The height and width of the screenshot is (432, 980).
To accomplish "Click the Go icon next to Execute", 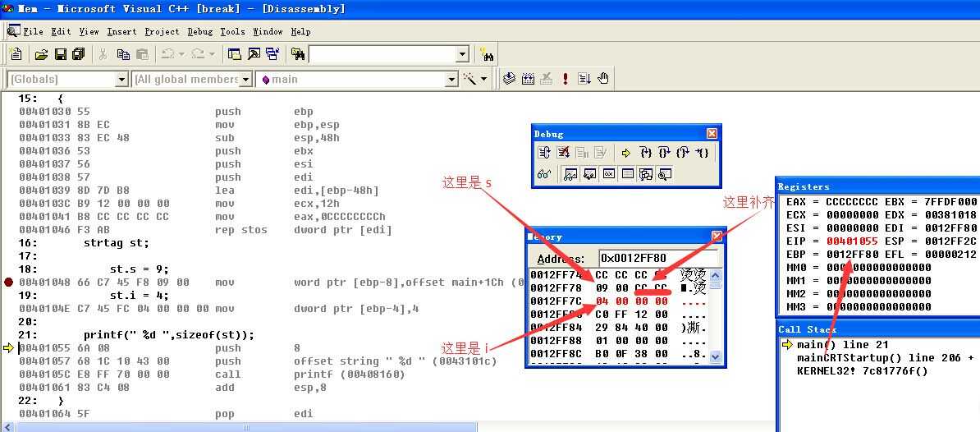I will point(584,79).
